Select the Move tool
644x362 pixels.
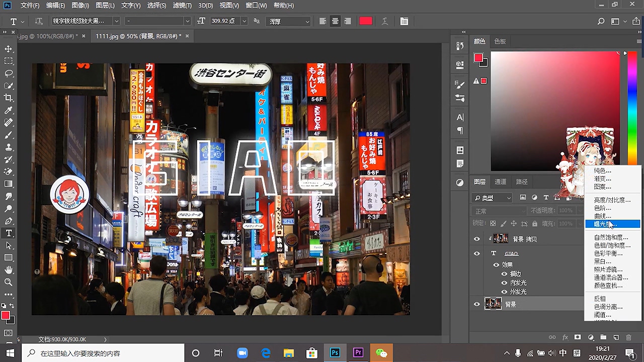9,49
